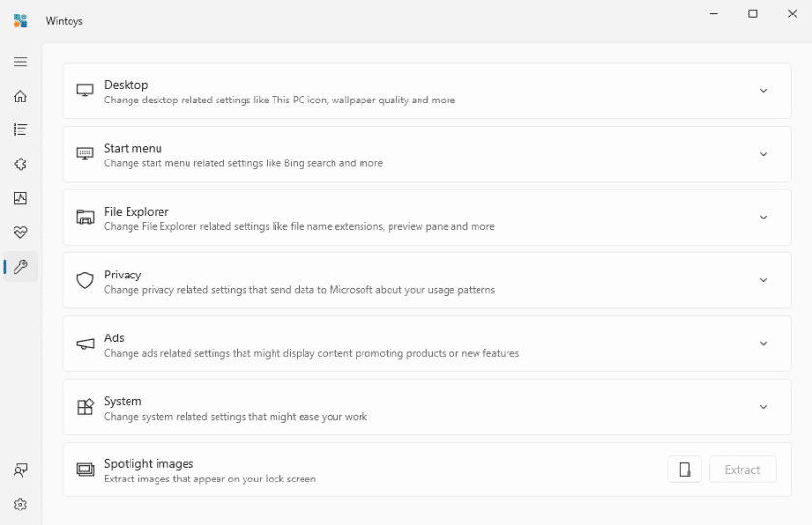The width and height of the screenshot is (812, 525).
Task: Expand the File Explorer section chevron
Action: click(763, 218)
